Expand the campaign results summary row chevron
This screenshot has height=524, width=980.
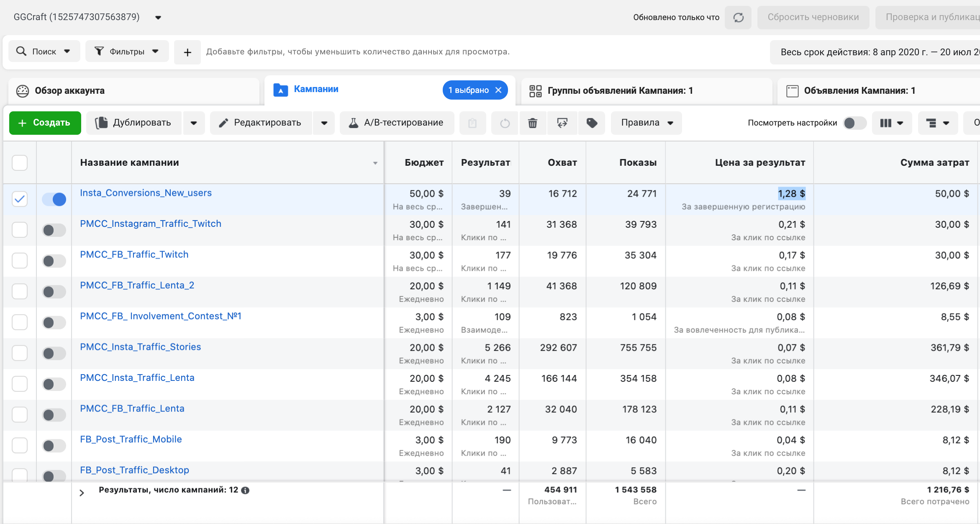(82, 493)
